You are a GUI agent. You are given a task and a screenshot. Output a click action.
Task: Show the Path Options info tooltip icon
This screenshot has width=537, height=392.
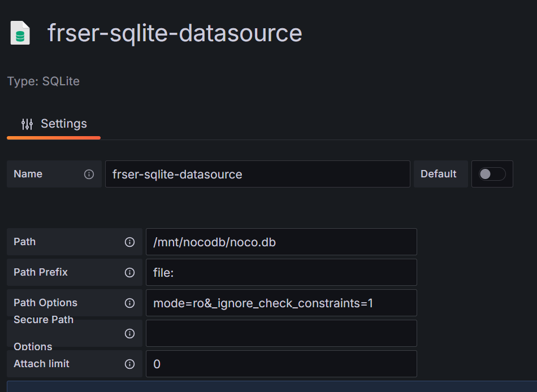[129, 303]
